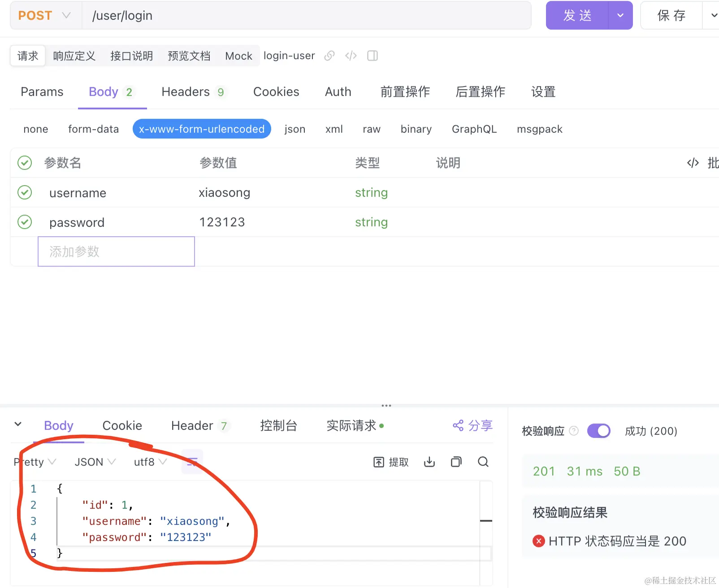Click code icon in parameter table header
719x588 pixels.
point(693,163)
